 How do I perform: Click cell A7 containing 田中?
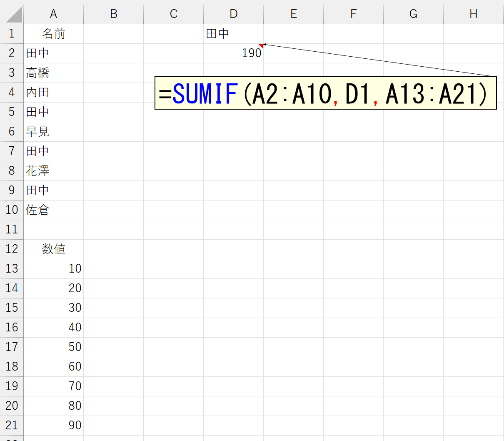pos(53,151)
